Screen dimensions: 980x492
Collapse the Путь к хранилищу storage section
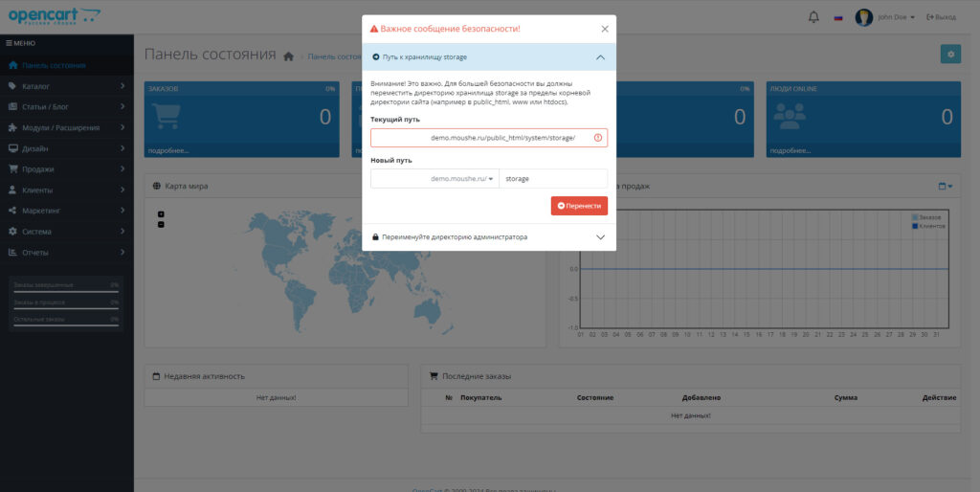(489, 56)
